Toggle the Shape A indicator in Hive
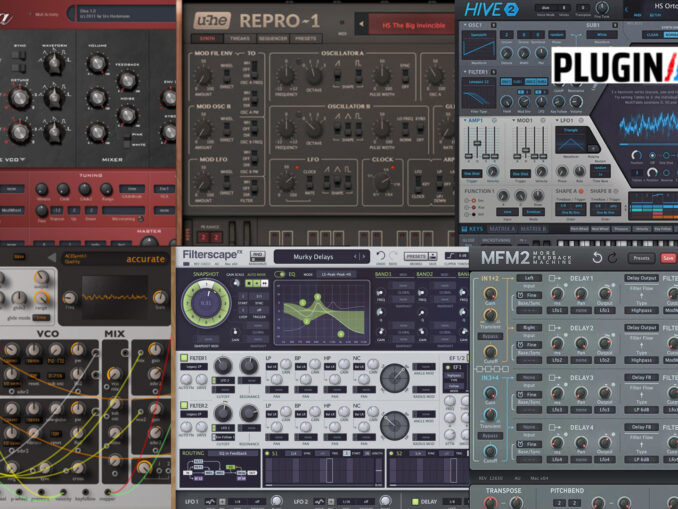This screenshot has height=509, width=678. (581, 191)
